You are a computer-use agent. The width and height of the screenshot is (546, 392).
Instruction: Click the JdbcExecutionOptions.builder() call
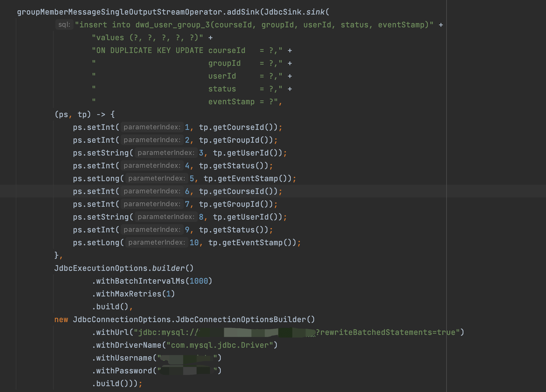click(124, 268)
